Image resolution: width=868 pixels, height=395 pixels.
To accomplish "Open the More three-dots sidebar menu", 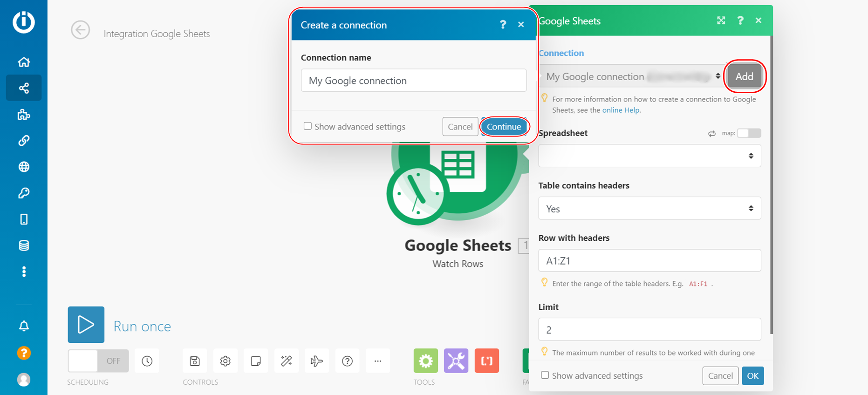I will (x=24, y=272).
